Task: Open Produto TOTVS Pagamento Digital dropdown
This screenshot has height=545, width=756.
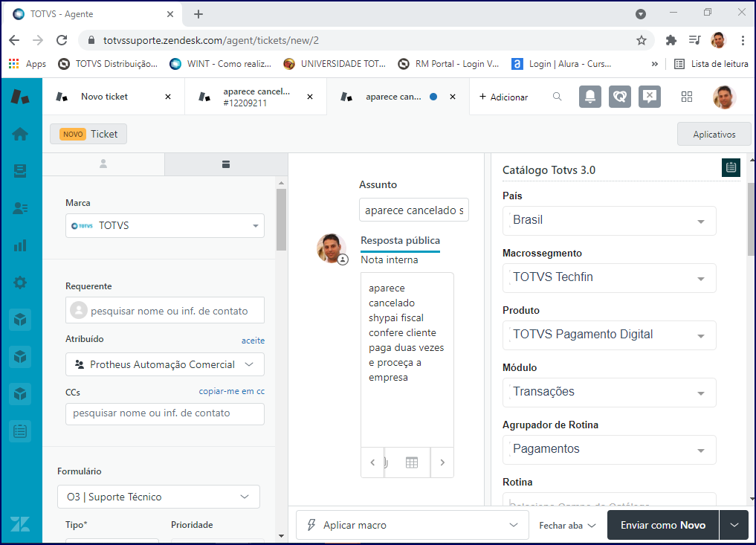Action: [x=610, y=335]
